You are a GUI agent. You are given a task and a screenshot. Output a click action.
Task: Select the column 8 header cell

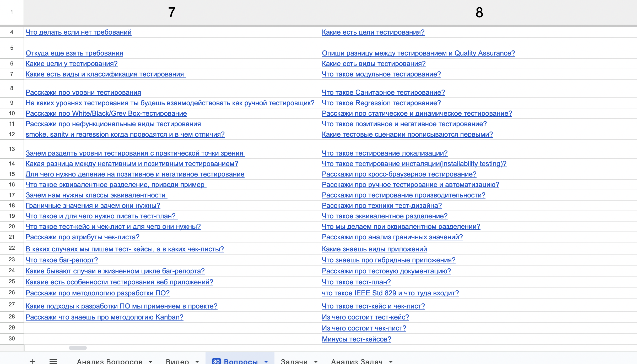coord(479,13)
